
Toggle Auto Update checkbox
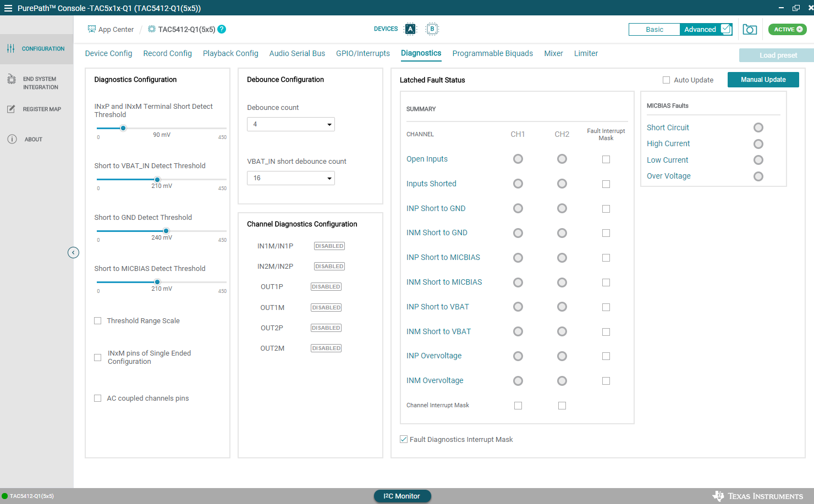[x=666, y=80]
